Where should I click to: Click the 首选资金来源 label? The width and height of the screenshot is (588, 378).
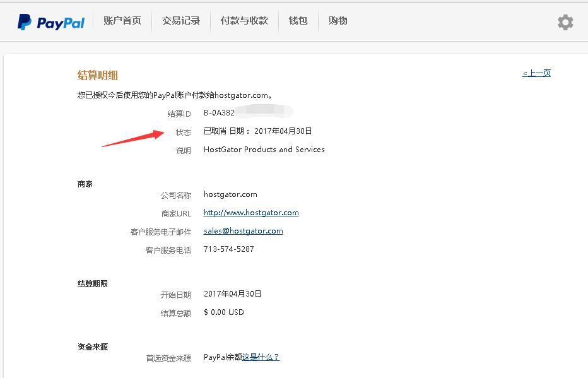pos(168,358)
